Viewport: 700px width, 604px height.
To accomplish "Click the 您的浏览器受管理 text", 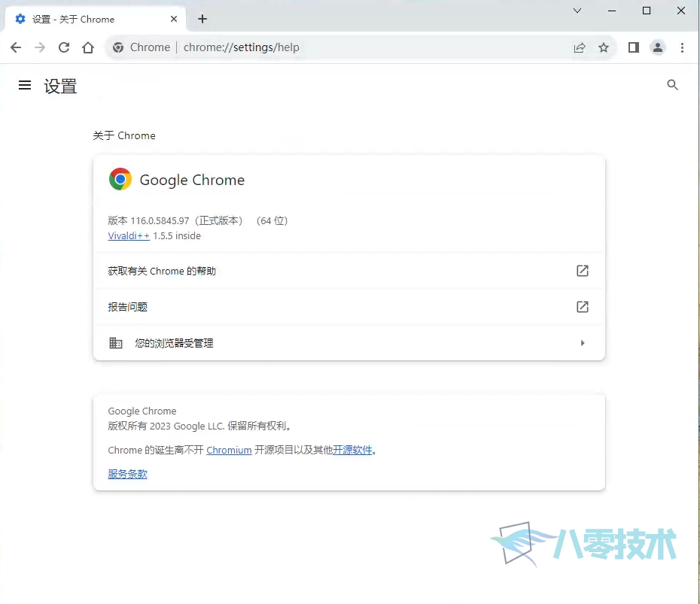I will (x=174, y=343).
